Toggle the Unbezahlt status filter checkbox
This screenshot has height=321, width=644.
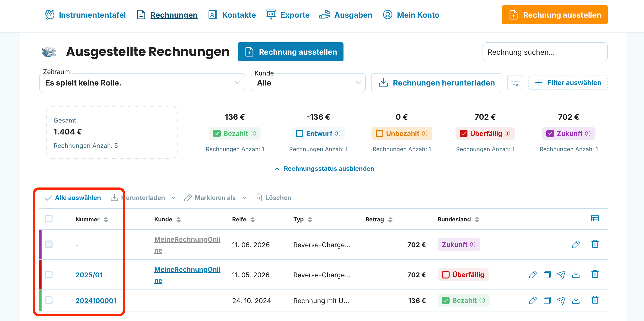379,134
